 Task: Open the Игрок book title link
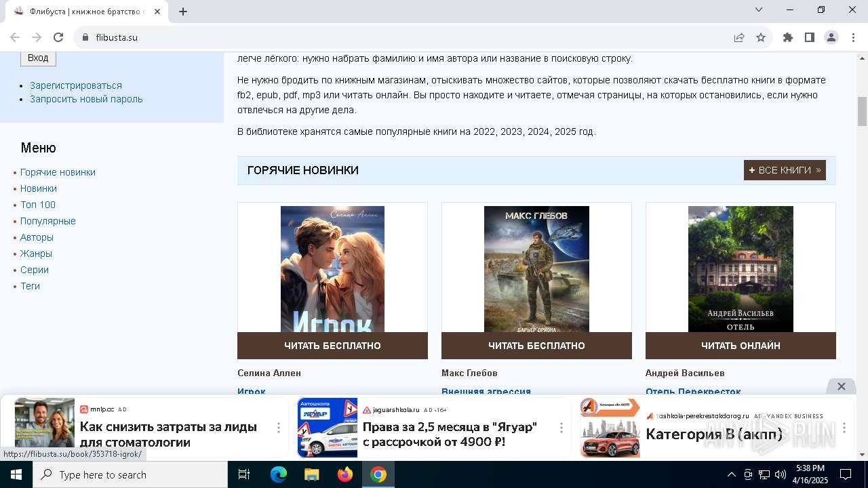coord(252,391)
